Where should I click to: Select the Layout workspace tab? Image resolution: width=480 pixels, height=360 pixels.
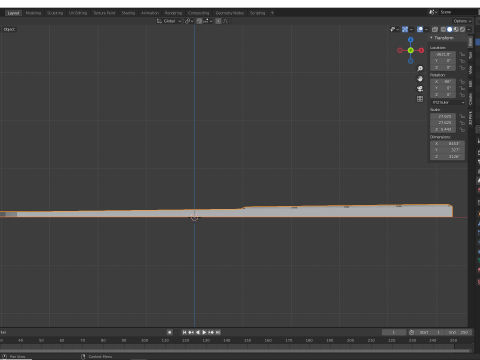tap(13, 13)
